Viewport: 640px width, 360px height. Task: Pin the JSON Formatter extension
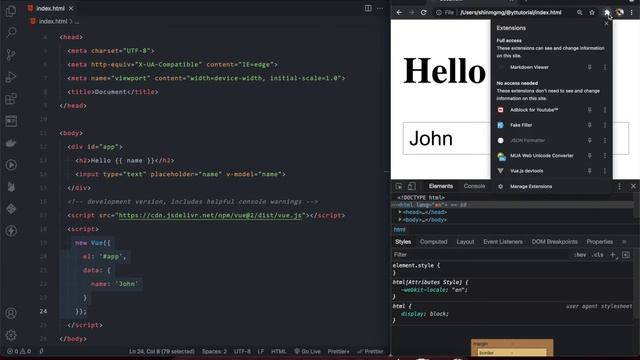[x=589, y=140]
